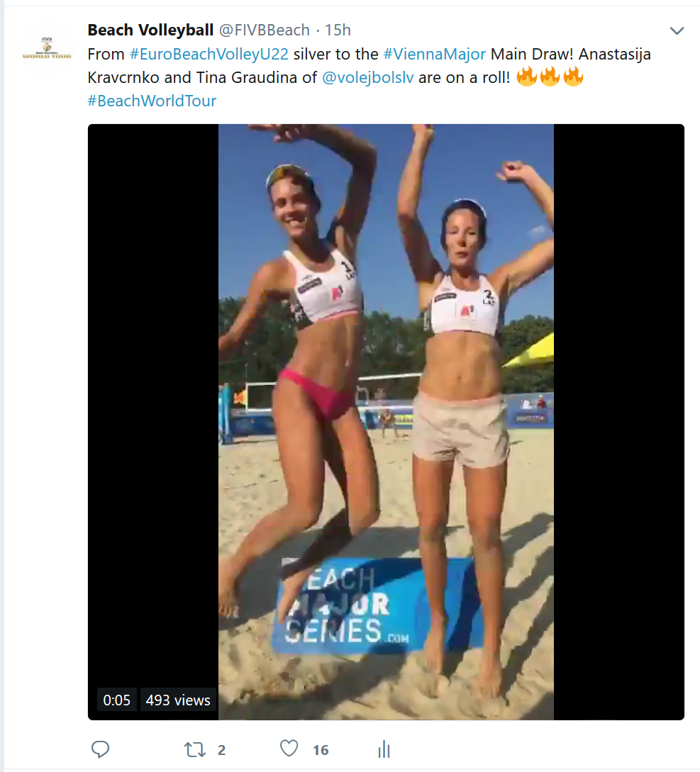Open the FIVB World Tour profile avatar
This screenshot has width=700, height=772.
pyautogui.click(x=47, y=48)
